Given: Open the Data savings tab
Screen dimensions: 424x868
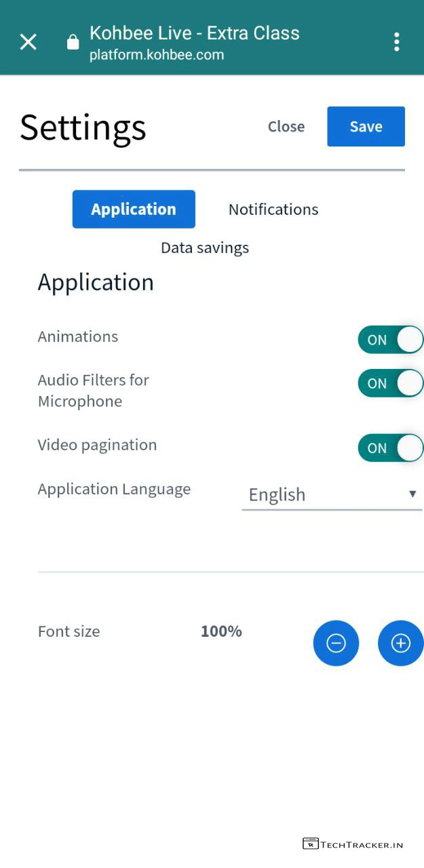Looking at the screenshot, I should [x=205, y=248].
